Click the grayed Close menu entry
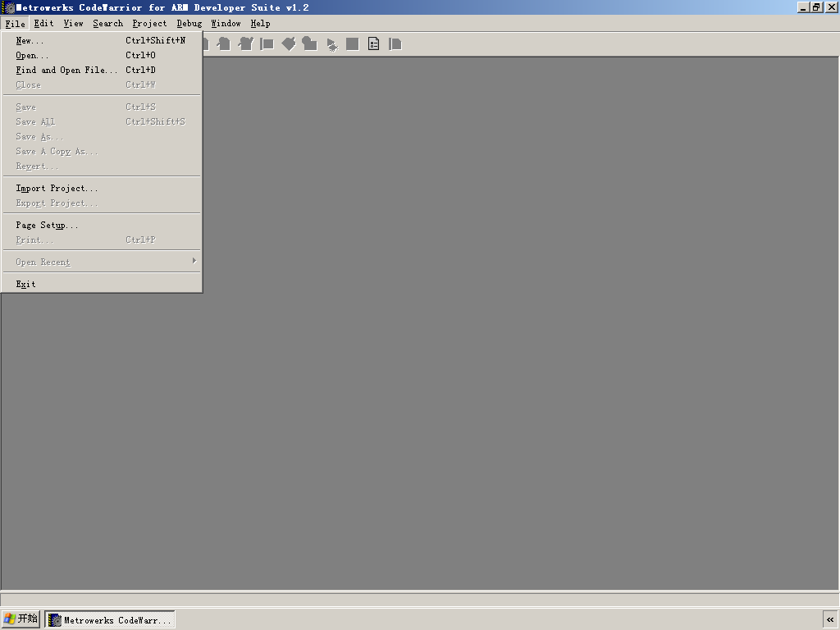 point(102,84)
